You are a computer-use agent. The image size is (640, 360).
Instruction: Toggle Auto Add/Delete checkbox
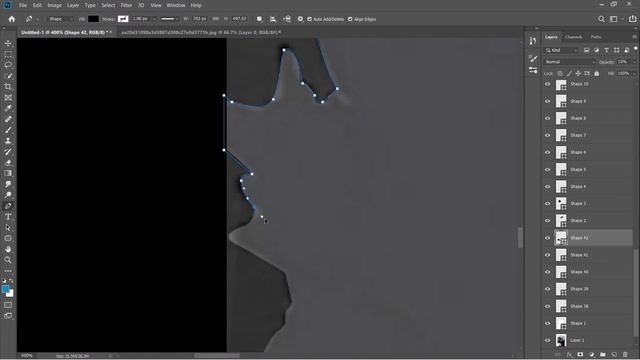point(309,19)
